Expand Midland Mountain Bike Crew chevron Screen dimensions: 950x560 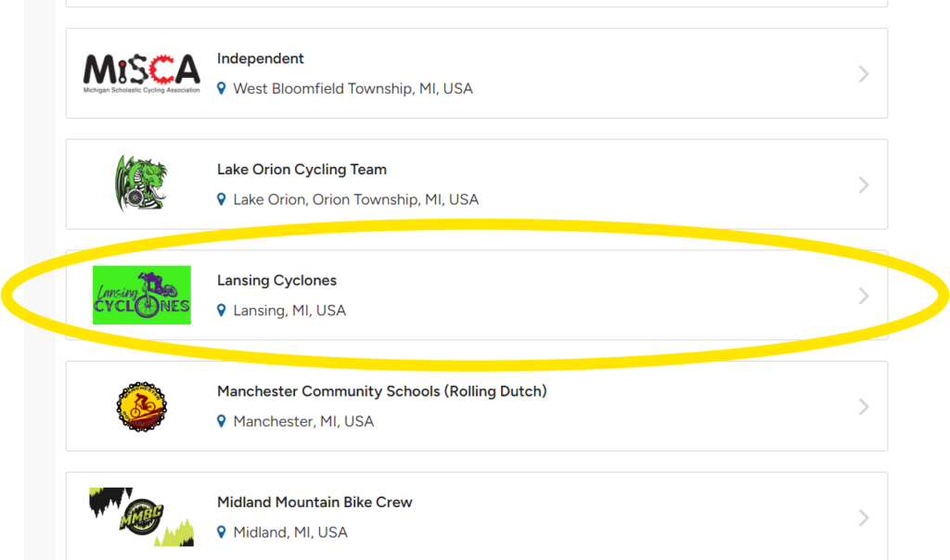pos(864,517)
